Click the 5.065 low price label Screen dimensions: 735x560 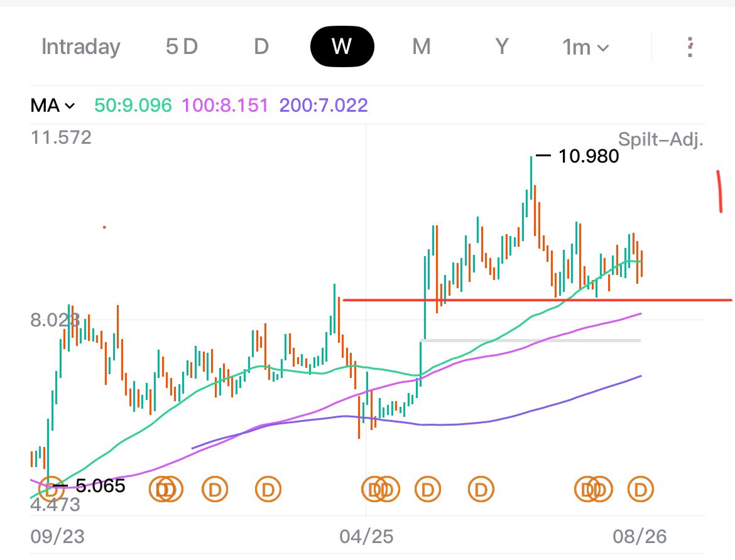(x=101, y=486)
